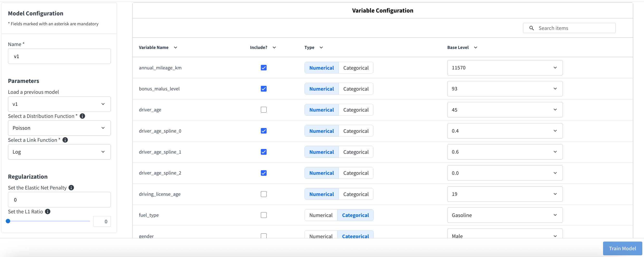Check include for driving_license_age
644x257 pixels.
pos(263,194)
